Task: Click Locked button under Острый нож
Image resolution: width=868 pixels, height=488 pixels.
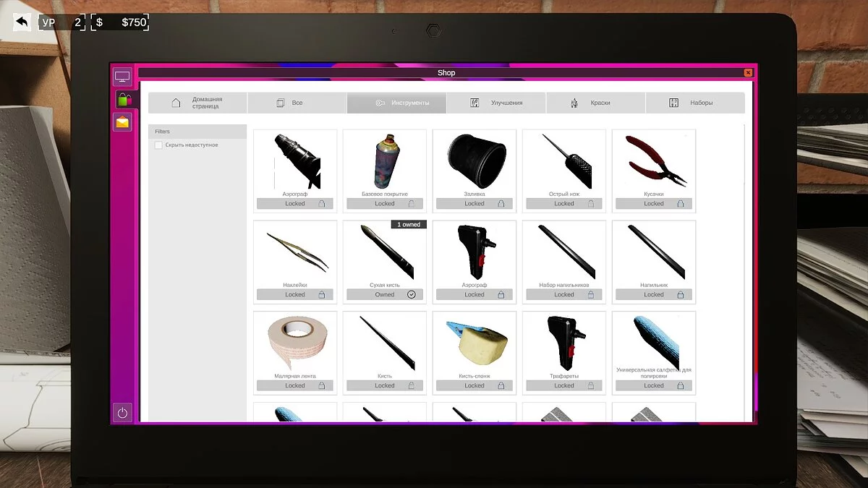Action: tap(564, 204)
